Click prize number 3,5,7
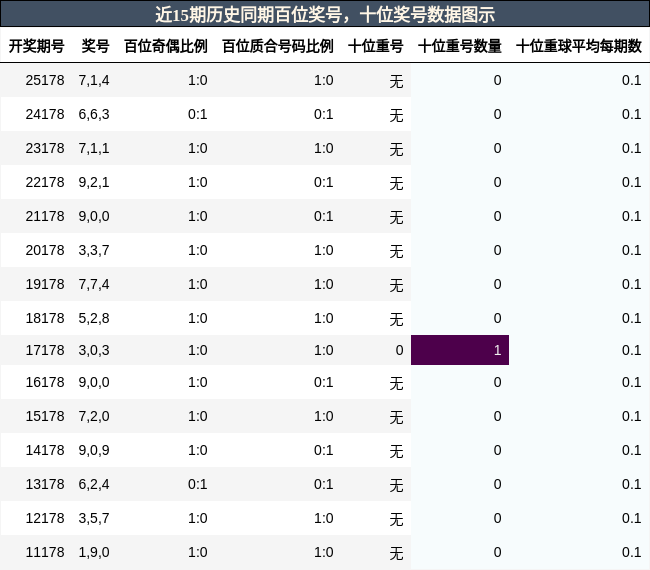Viewport: 650px width, 570px height. pos(94,518)
